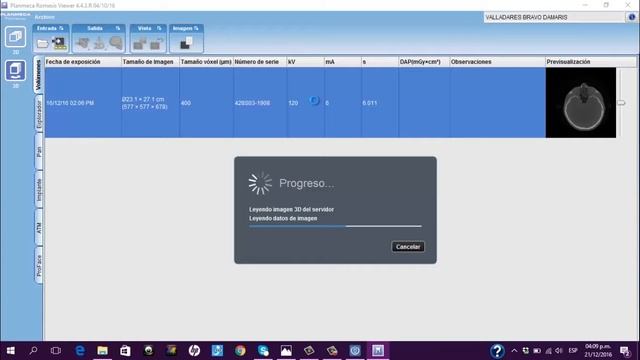
Task: Open Skype from the taskbar
Action: [263, 351]
